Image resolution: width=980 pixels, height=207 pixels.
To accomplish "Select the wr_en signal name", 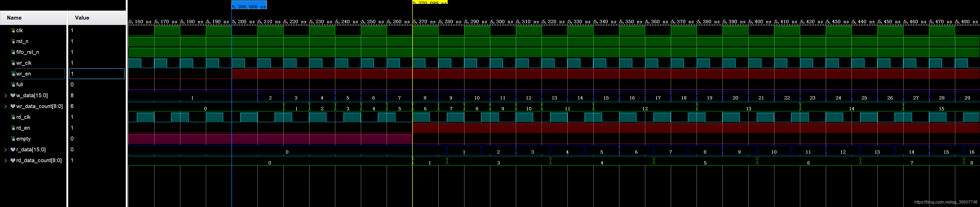I will click(x=23, y=74).
